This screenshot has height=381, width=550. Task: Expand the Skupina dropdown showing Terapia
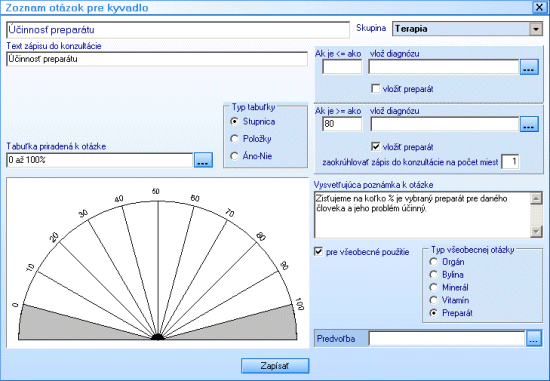tap(536, 29)
